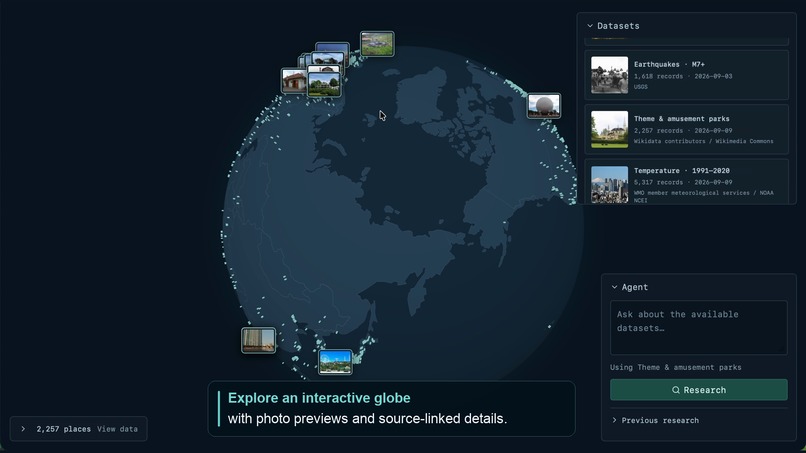Open the park with green lawn photo preview
The image size is (806, 453).
(324, 85)
